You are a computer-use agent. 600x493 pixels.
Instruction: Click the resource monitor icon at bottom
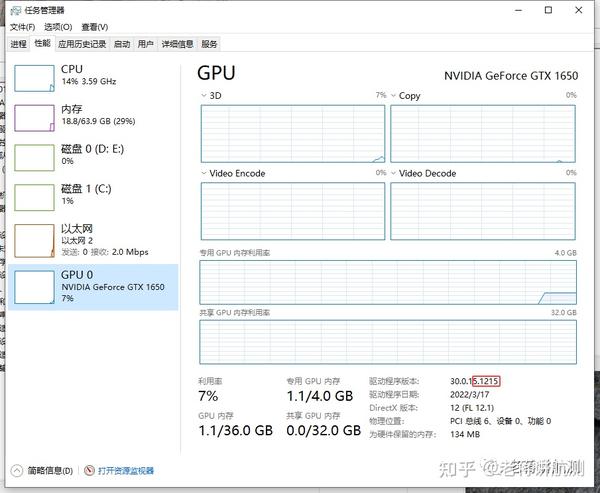(x=89, y=470)
